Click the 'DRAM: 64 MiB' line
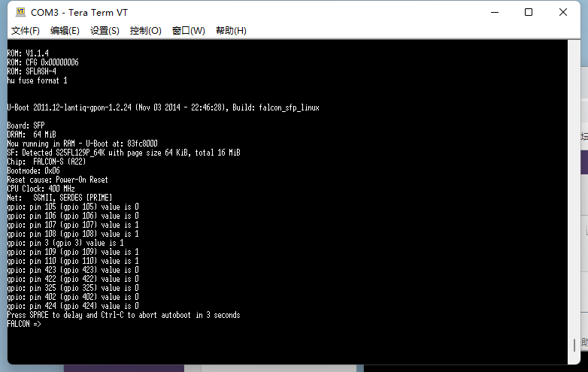 click(32, 135)
